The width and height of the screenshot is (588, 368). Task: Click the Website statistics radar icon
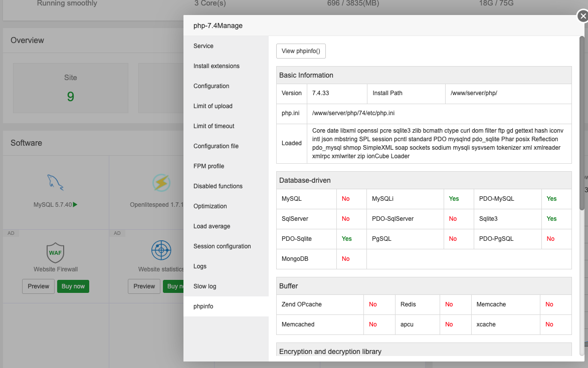click(161, 250)
